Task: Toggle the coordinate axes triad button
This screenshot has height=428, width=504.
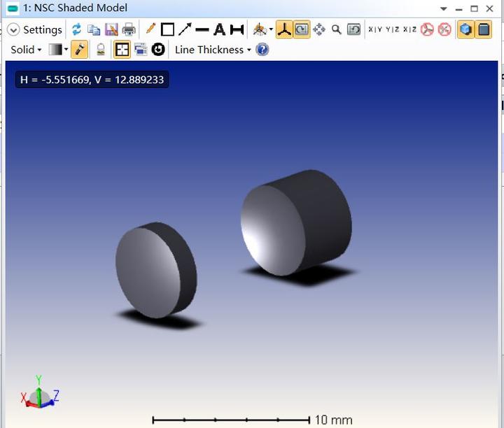Action: [x=284, y=29]
